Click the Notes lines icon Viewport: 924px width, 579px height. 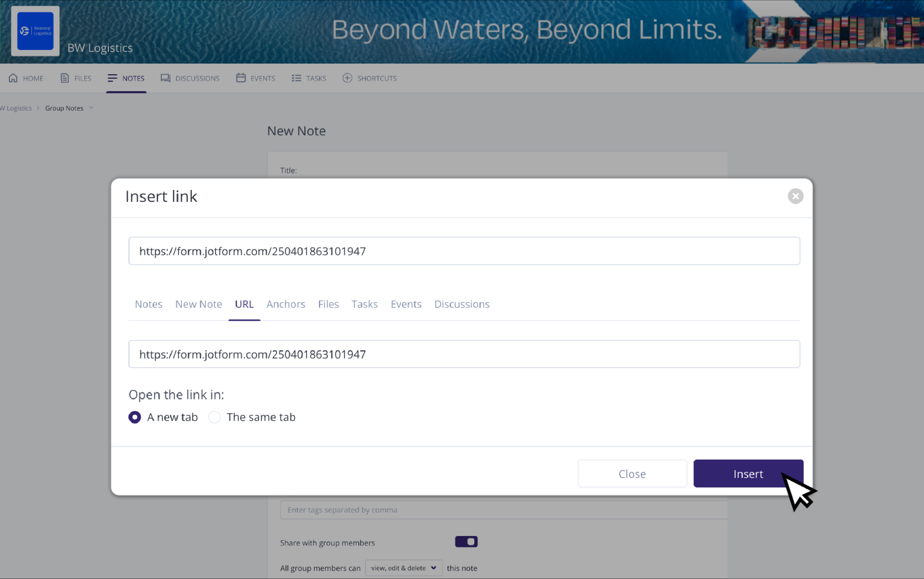pos(112,78)
